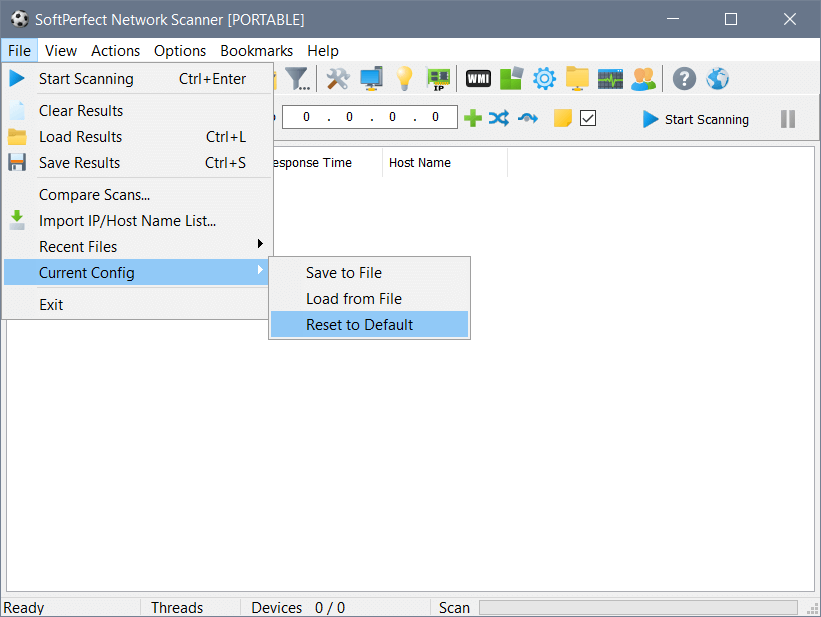Click the floppy disk Save Results icon
The width and height of the screenshot is (821, 617).
[17, 162]
